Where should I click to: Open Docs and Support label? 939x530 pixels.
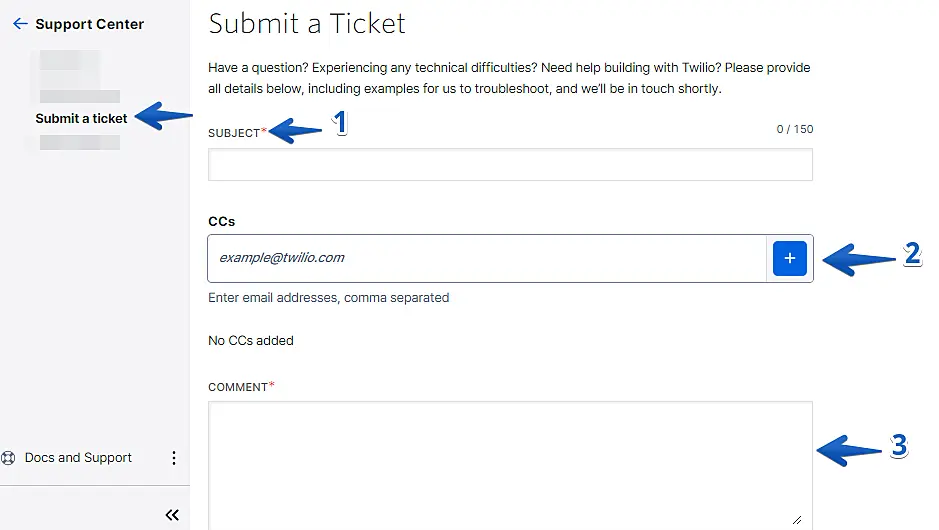point(78,458)
